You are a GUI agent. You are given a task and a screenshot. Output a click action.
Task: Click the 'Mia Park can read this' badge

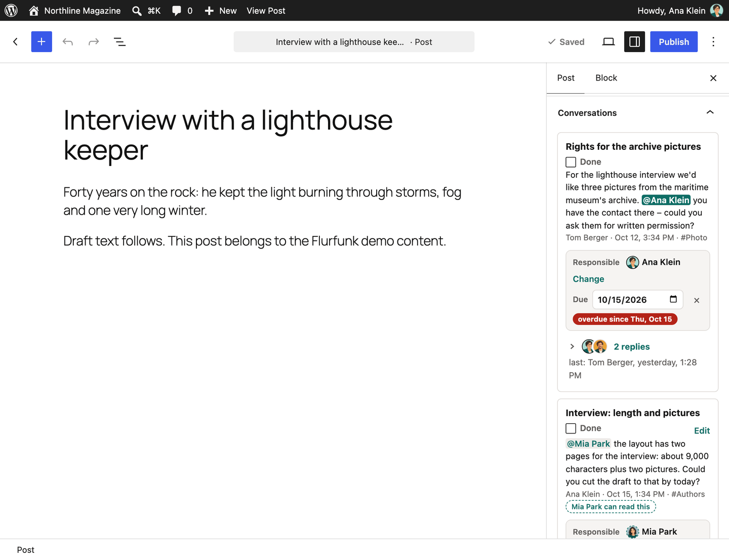coord(611,507)
